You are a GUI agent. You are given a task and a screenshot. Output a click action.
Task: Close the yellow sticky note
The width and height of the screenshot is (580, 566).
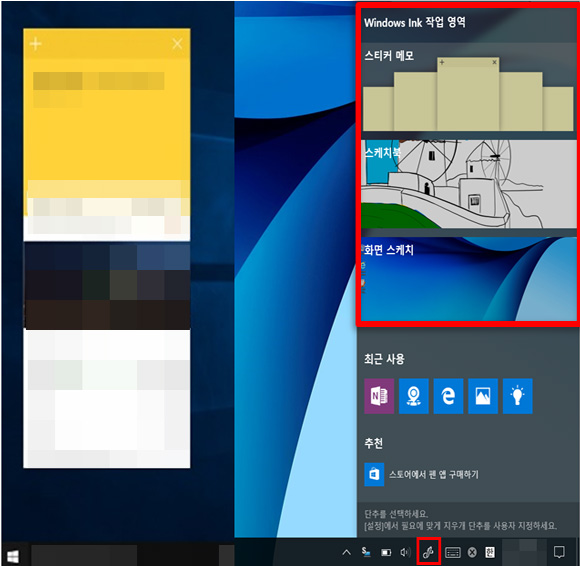point(178,44)
